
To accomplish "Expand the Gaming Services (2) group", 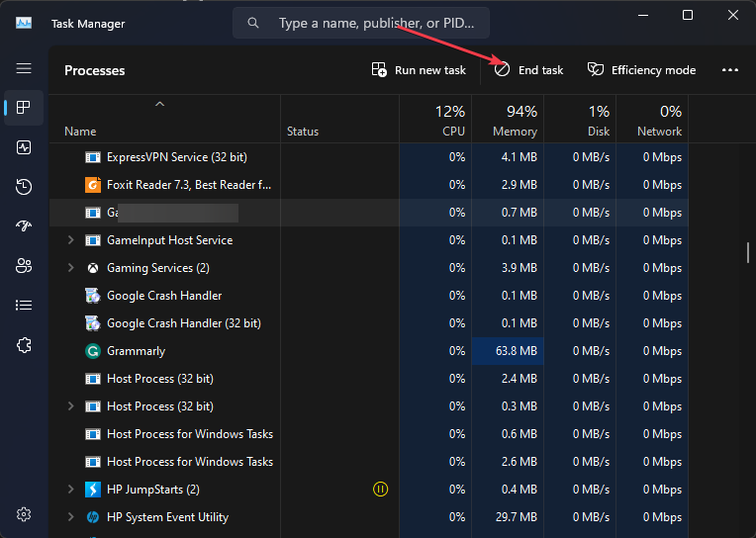I will pyautogui.click(x=70, y=268).
